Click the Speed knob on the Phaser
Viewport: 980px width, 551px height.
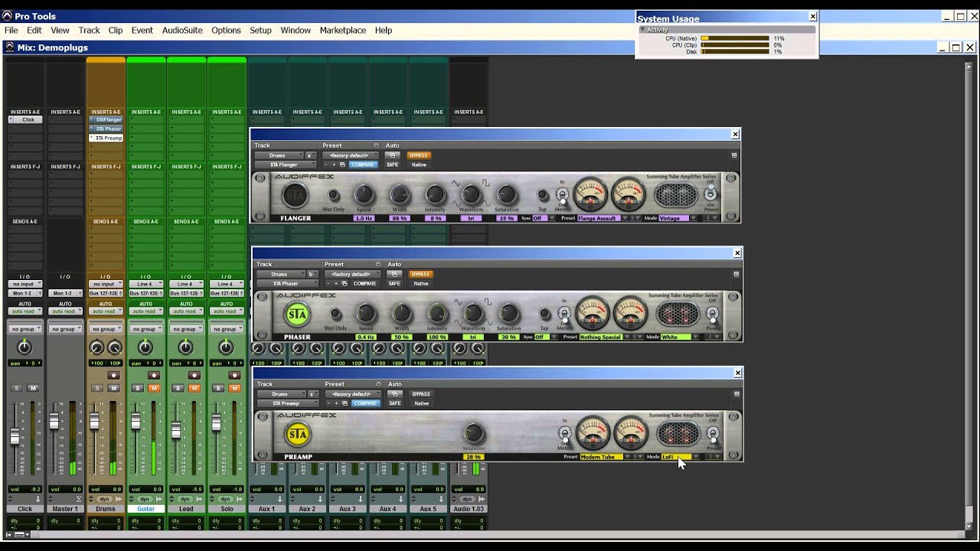pyautogui.click(x=366, y=313)
